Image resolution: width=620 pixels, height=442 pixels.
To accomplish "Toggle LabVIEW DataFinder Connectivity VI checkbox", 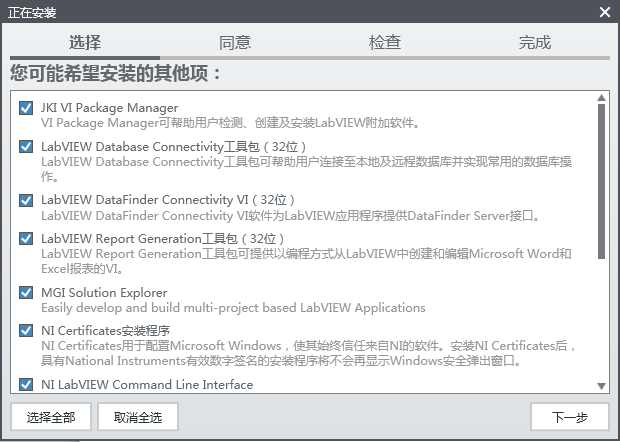I will pos(26,200).
